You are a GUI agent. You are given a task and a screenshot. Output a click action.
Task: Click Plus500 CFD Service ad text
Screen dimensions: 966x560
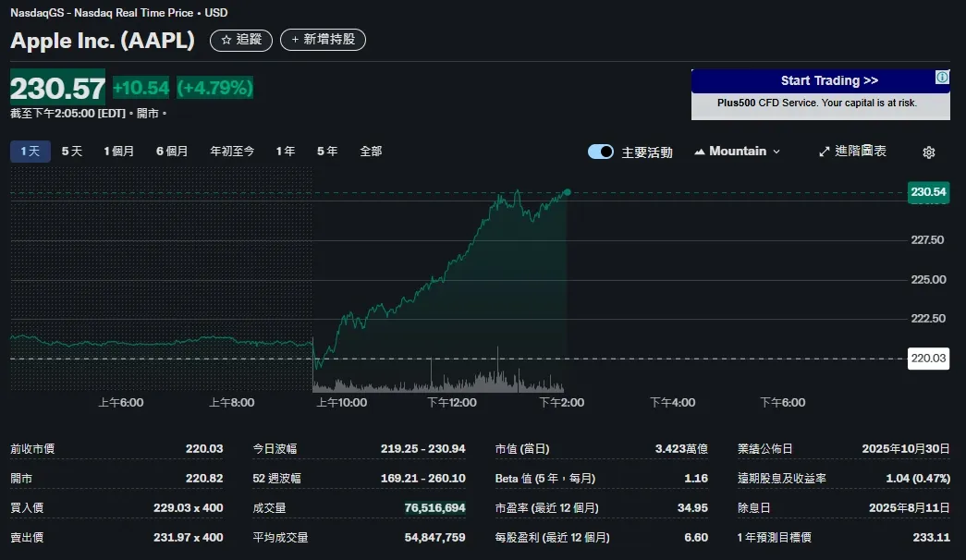pos(817,103)
